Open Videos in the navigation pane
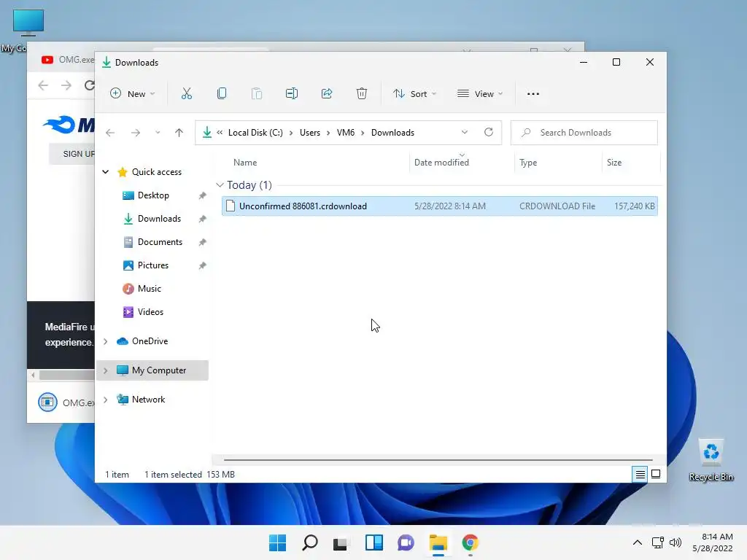The width and height of the screenshot is (747, 560). [150, 312]
